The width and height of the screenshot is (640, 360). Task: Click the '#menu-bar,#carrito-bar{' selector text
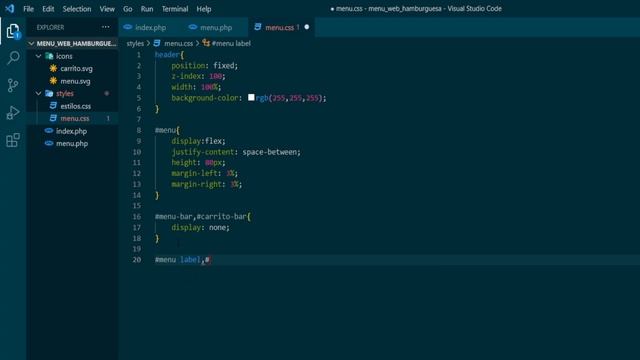pos(203,216)
